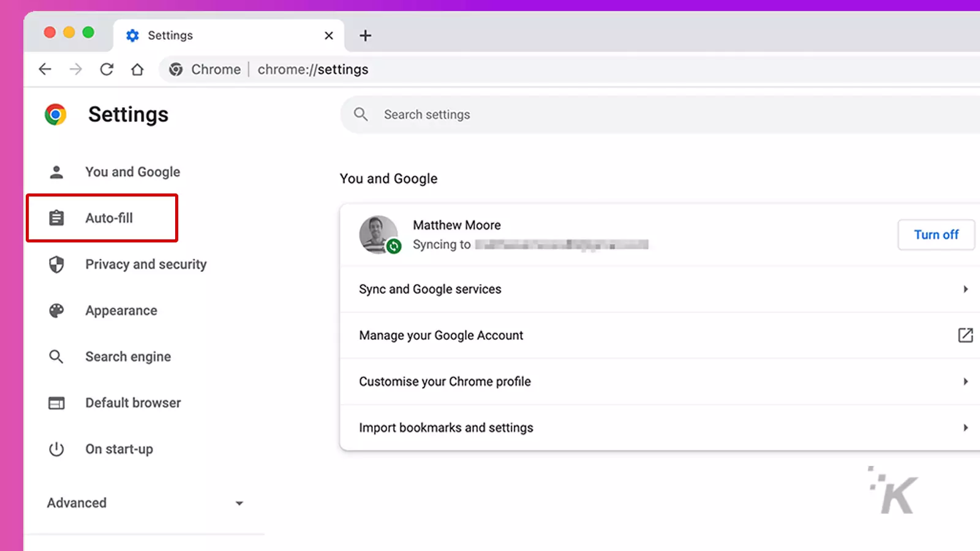Click the Chrome logo beside Settings title
Viewport: 980px width, 551px height.
[x=56, y=114]
